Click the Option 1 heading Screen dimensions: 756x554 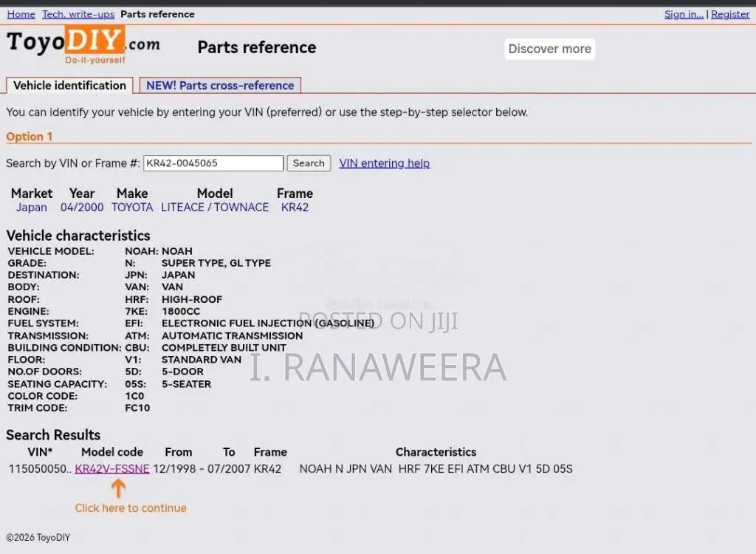pyautogui.click(x=29, y=137)
